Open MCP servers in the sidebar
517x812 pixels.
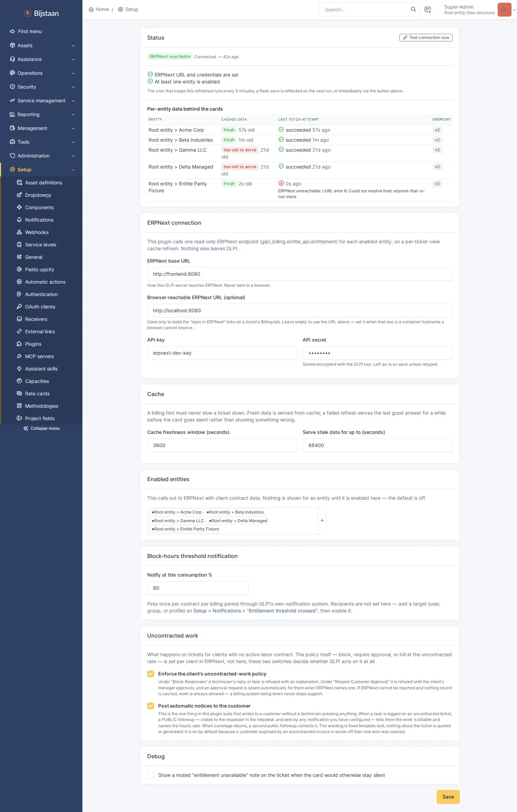coord(39,356)
